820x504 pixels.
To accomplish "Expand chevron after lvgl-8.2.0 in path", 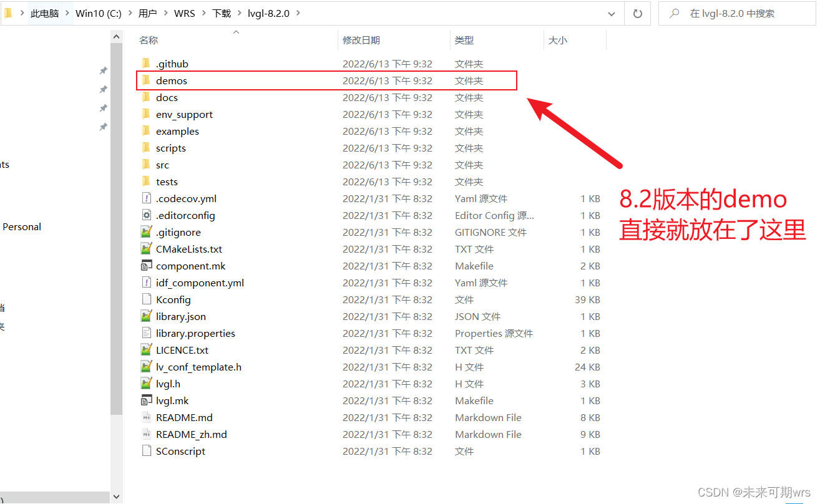I will pyautogui.click(x=298, y=13).
